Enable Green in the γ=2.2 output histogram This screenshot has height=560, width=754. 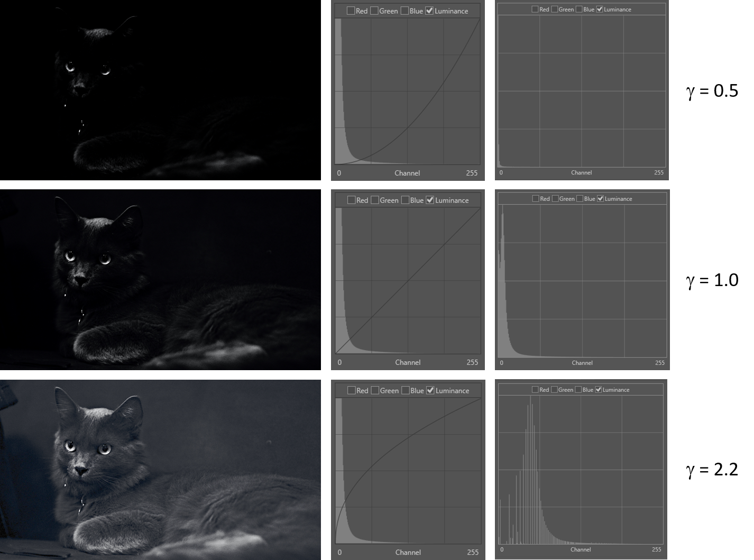[555, 390]
